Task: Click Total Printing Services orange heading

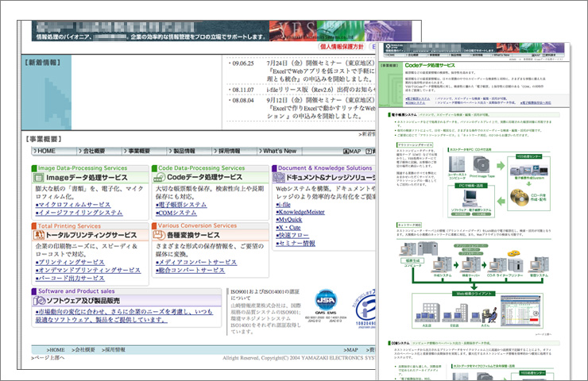Action: pyautogui.click(x=69, y=226)
